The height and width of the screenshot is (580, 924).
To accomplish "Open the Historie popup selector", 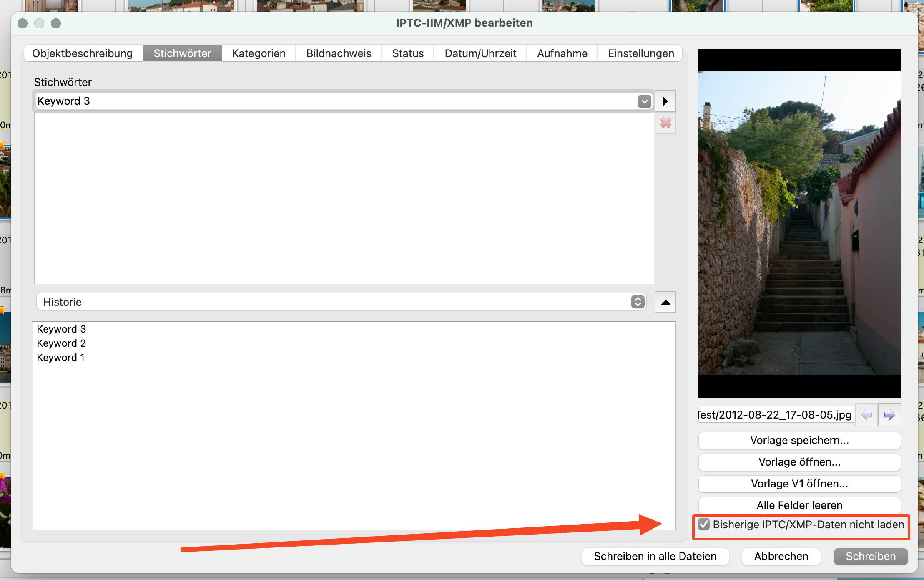I will coord(341,302).
